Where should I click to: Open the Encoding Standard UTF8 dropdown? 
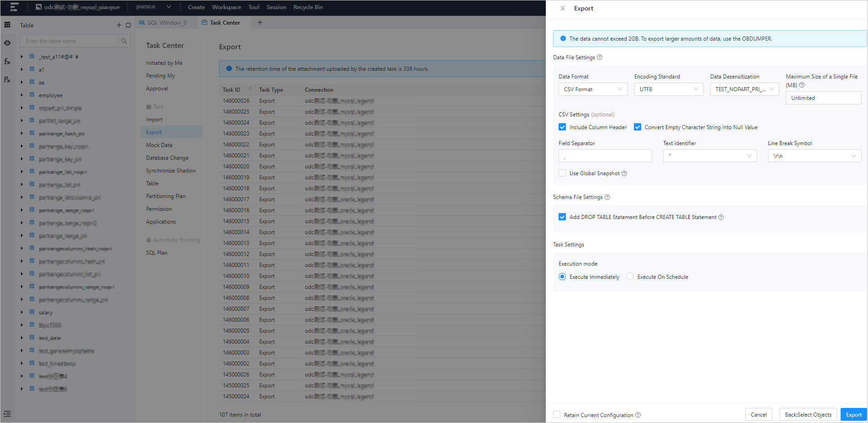(669, 89)
